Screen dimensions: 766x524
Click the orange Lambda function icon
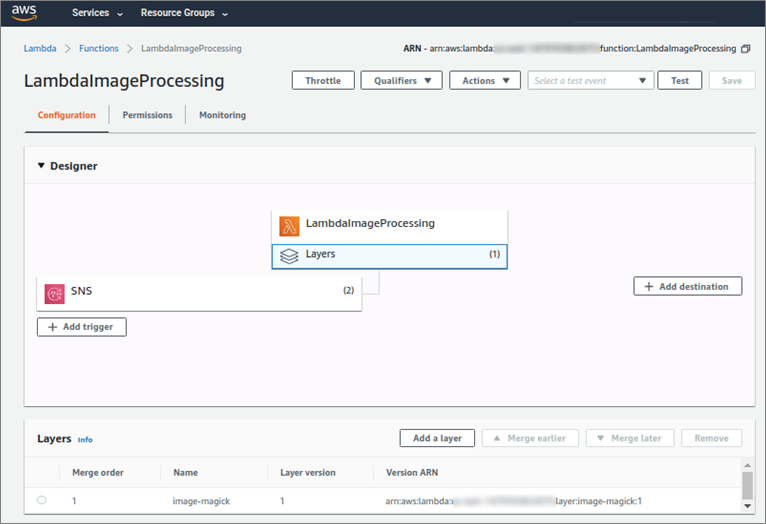pos(289,226)
